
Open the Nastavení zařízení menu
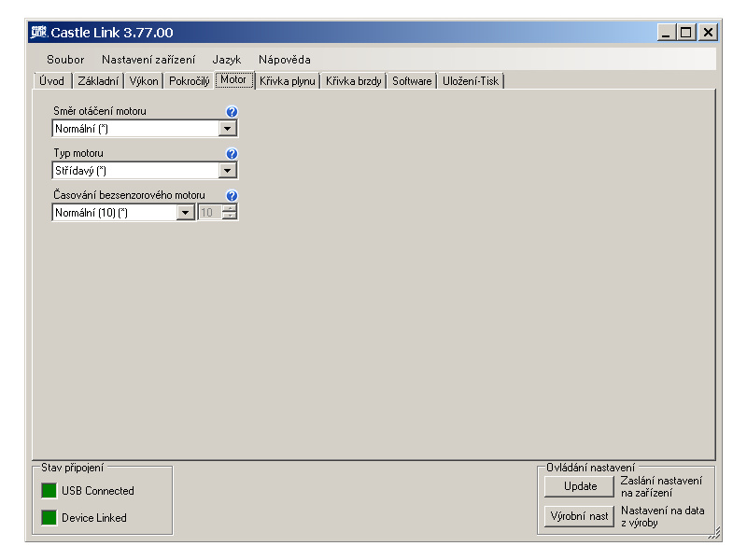(148, 60)
